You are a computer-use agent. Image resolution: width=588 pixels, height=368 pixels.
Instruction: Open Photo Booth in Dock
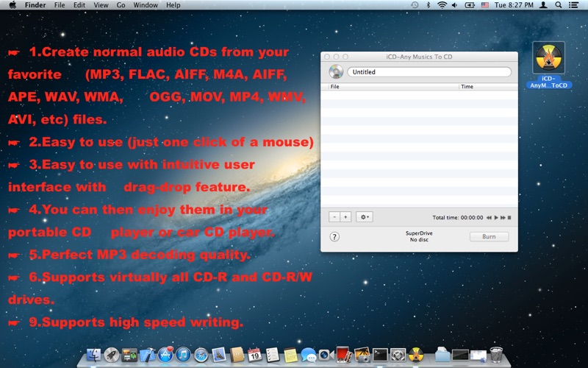tap(343, 355)
